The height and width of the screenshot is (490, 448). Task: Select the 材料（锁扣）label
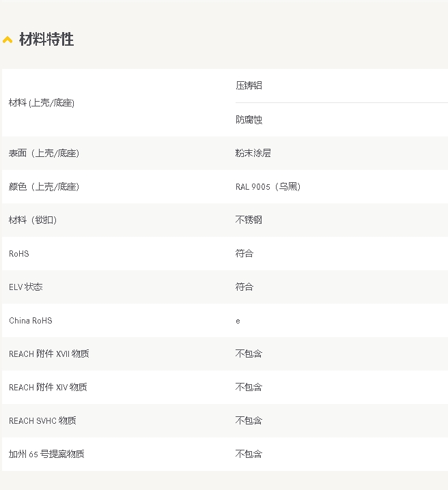[x=33, y=220]
